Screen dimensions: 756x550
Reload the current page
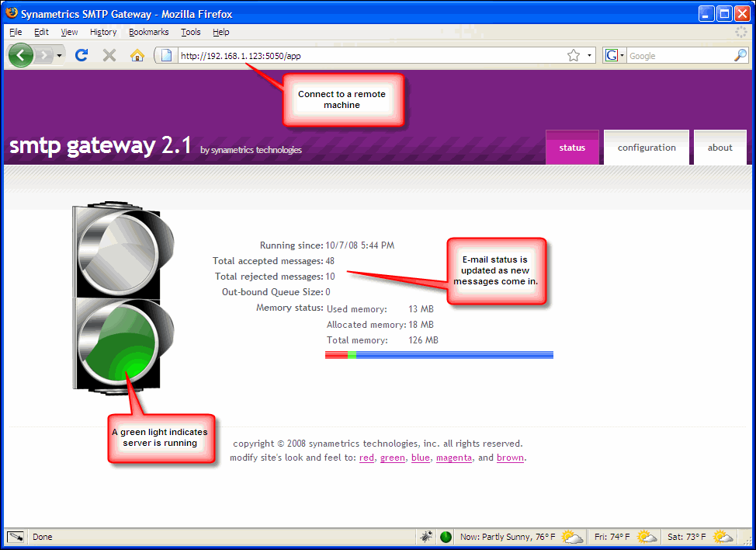click(x=81, y=55)
